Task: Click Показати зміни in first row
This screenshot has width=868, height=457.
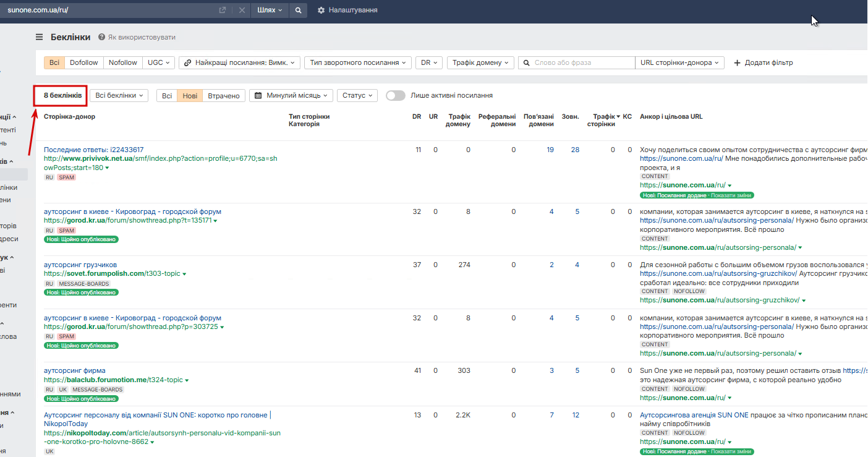Action: tap(731, 195)
